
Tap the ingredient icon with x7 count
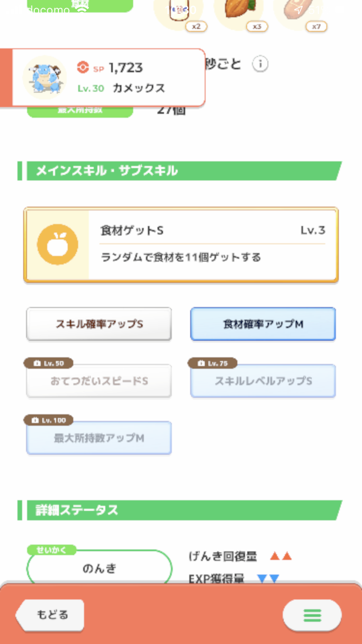coord(298,12)
